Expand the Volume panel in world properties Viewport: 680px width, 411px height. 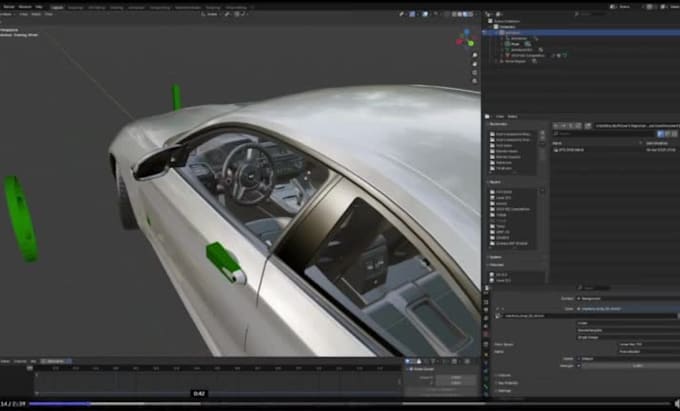[x=503, y=375]
